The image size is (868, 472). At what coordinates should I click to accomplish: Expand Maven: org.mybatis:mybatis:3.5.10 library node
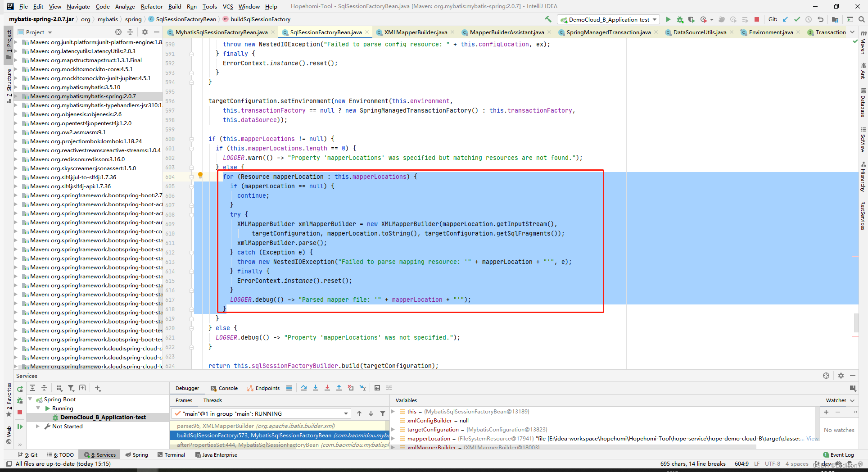pos(16,87)
